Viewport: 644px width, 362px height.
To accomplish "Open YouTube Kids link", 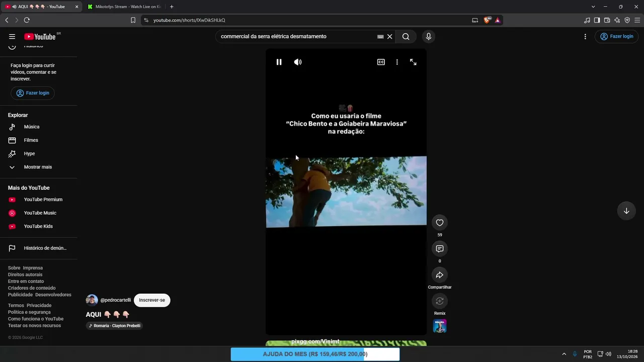I will (38, 226).
